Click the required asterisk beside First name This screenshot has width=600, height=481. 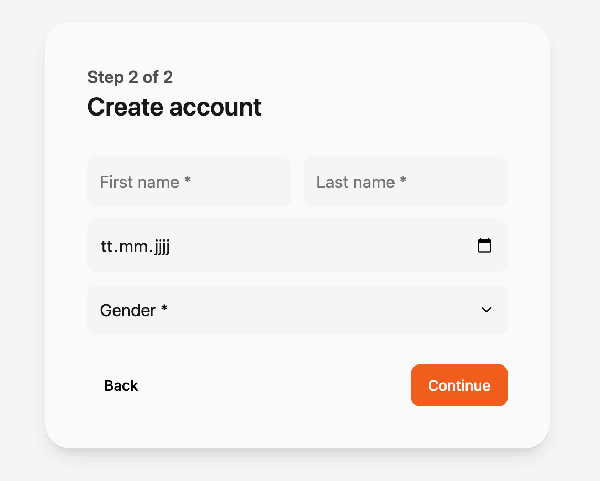[x=187, y=182]
